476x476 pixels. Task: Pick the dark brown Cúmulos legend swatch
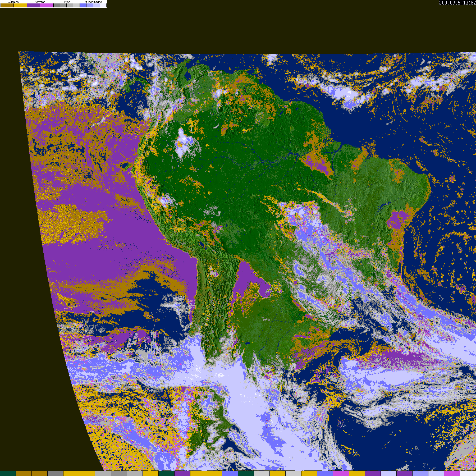pyautogui.click(x=7, y=6)
